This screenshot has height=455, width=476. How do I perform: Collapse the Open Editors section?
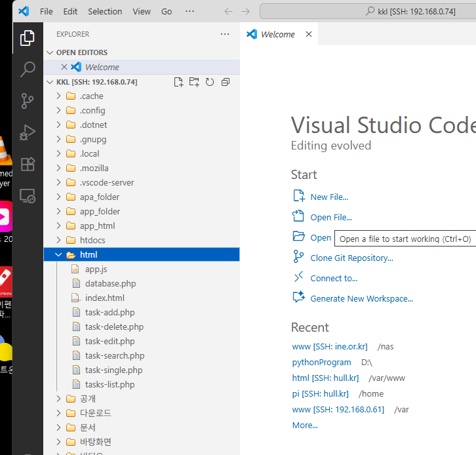click(81, 52)
